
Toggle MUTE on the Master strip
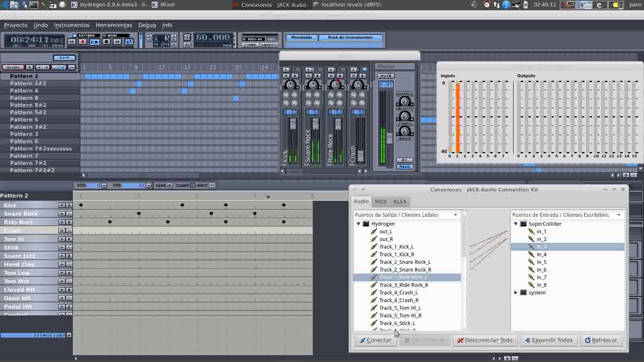tap(386, 76)
